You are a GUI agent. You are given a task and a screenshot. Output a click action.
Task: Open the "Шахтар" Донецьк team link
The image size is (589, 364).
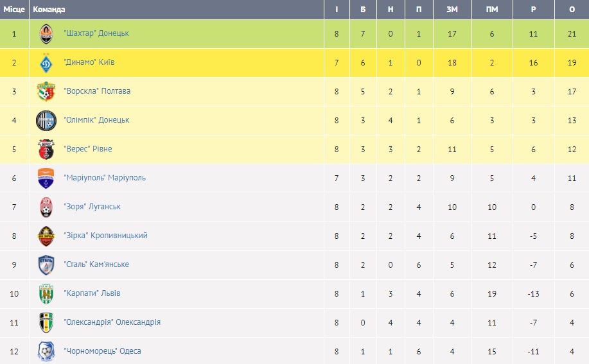pos(96,33)
